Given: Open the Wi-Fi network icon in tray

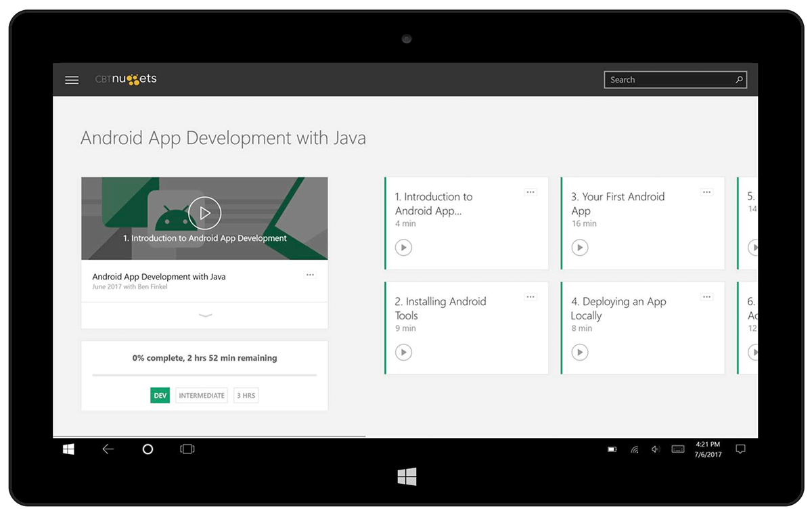Looking at the screenshot, I should tap(634, 449).
